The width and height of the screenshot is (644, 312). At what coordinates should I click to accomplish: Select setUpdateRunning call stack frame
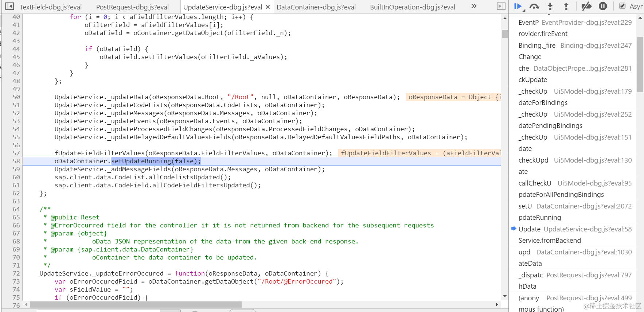coord(573,212)
